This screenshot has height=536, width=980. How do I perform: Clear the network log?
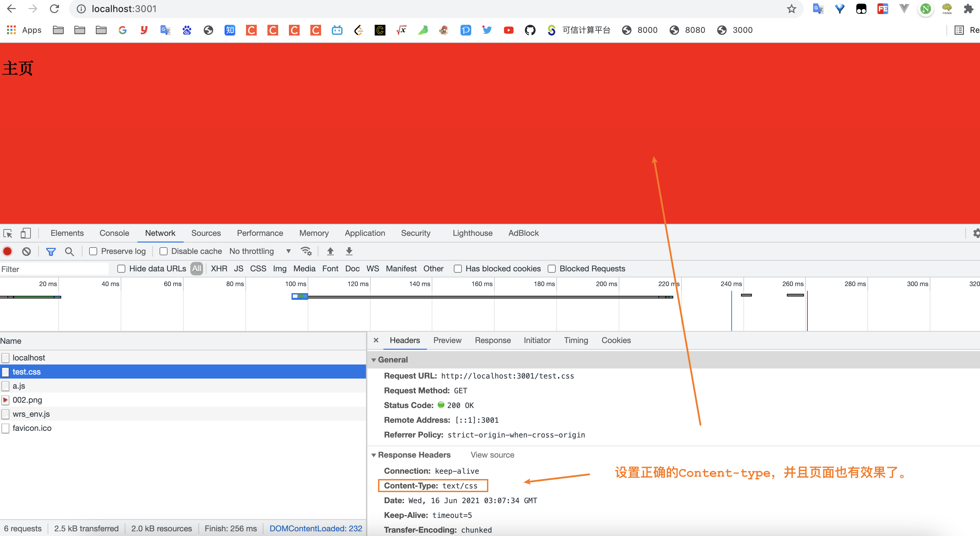pos(26,251)
